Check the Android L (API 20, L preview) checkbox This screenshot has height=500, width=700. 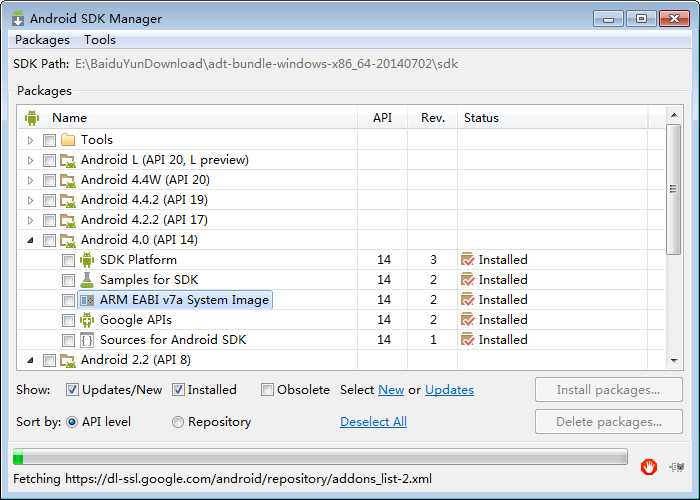pyautogui.click(x=49, y=160)
